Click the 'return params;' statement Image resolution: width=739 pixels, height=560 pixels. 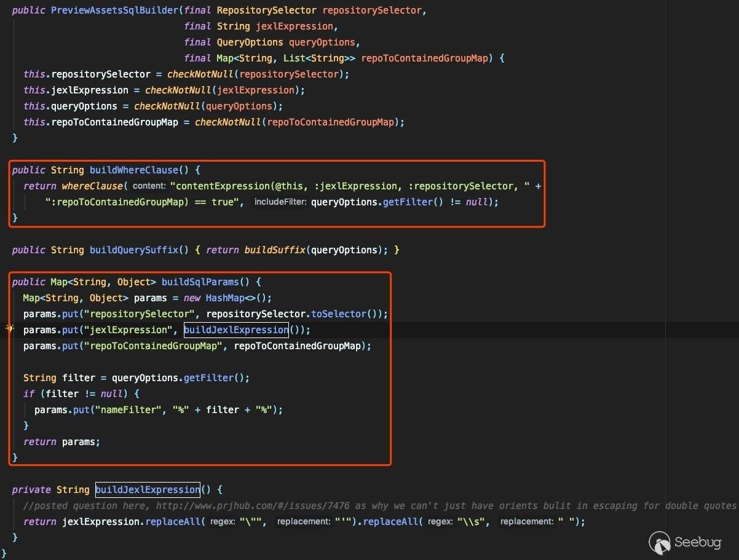[x=61, y=441]
